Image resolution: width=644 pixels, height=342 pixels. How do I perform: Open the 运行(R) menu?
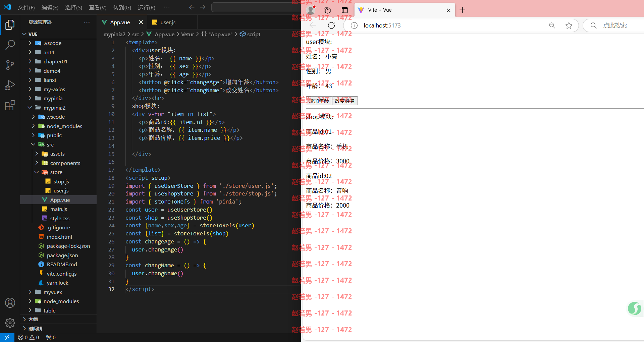pos(147,7)
